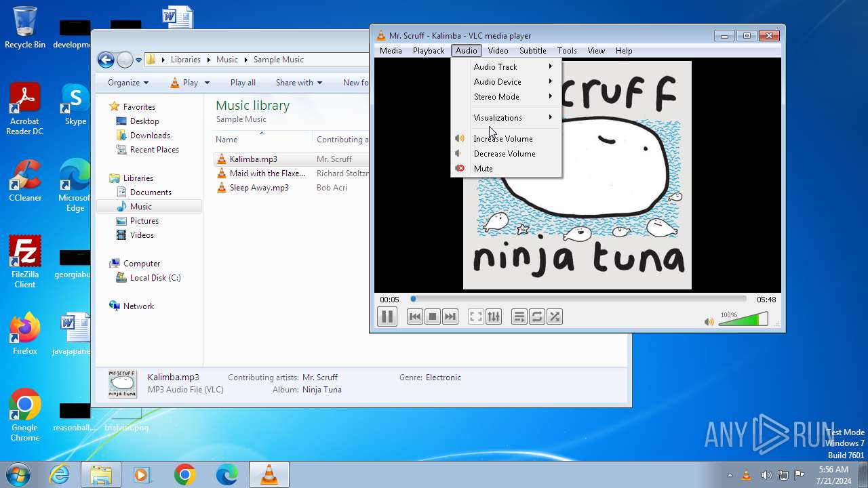Open the VLC Playback menu
This screenshot has width=868, height=488.
coord(429,51)
